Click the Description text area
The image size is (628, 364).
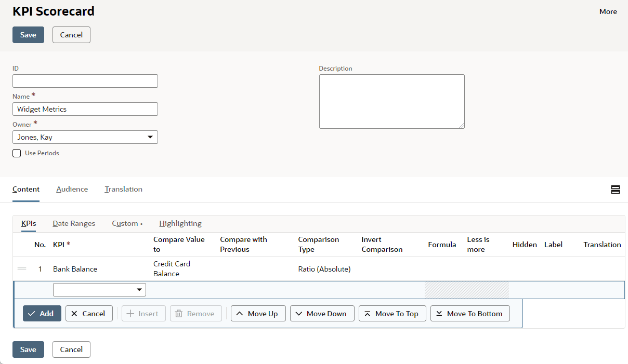pos(392,101)
